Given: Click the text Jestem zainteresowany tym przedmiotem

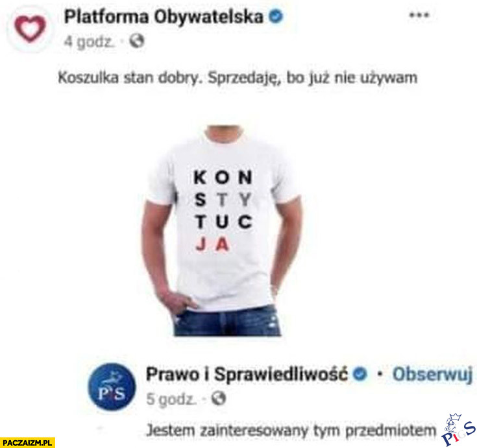Looking at the screenshot, I should click(291, 430).
